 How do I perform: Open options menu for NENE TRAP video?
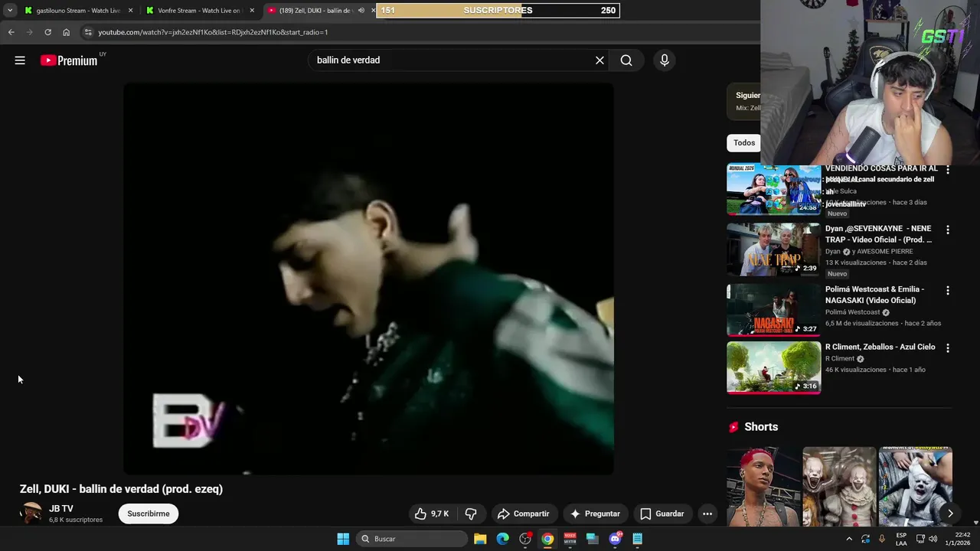coord(947,230)
